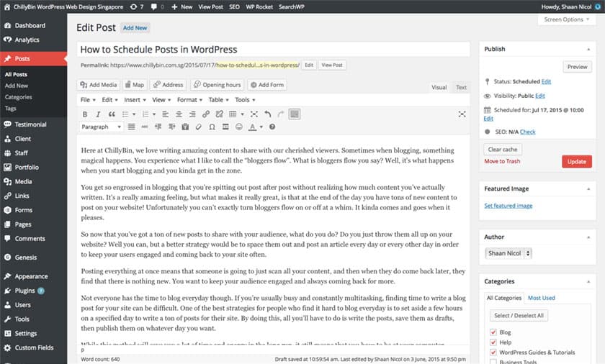The height and width of the screenshot is (364, 605).
Task: Edit the post Status link
Action: (x=546, y=81)
